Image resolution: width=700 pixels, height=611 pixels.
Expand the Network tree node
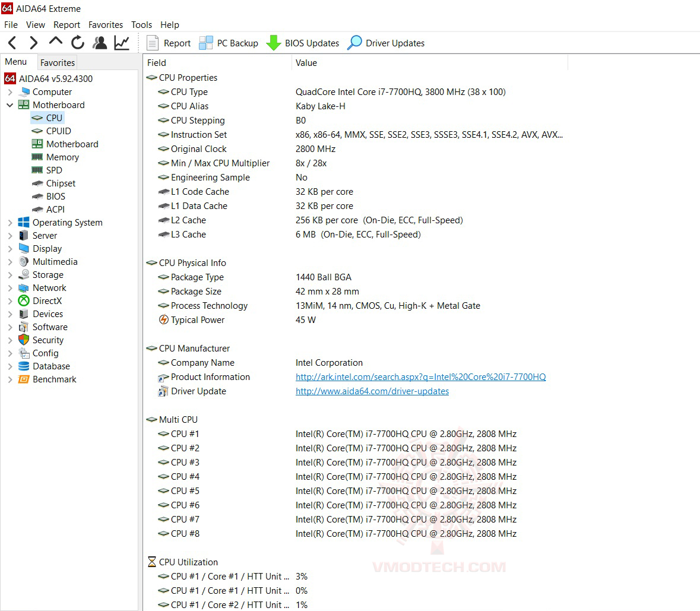[x=10, y=288]
